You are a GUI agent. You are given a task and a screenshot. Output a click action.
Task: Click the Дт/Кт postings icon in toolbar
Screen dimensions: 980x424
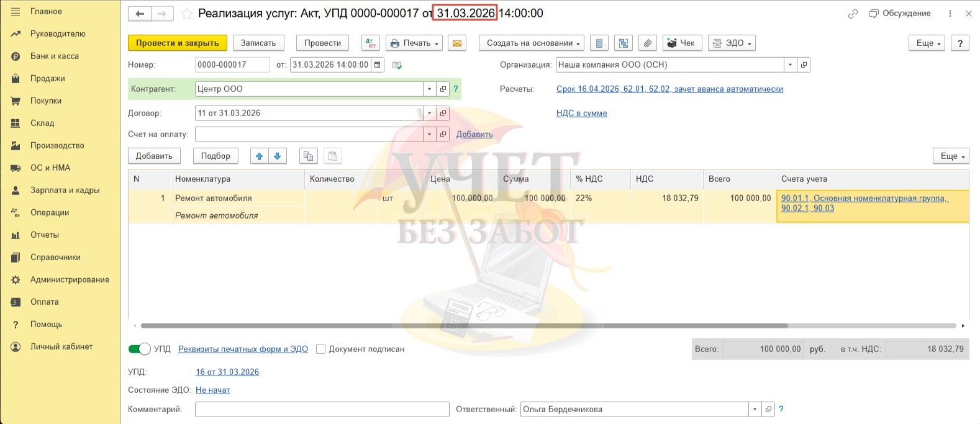pyautogui.click(x=371, y=43)
